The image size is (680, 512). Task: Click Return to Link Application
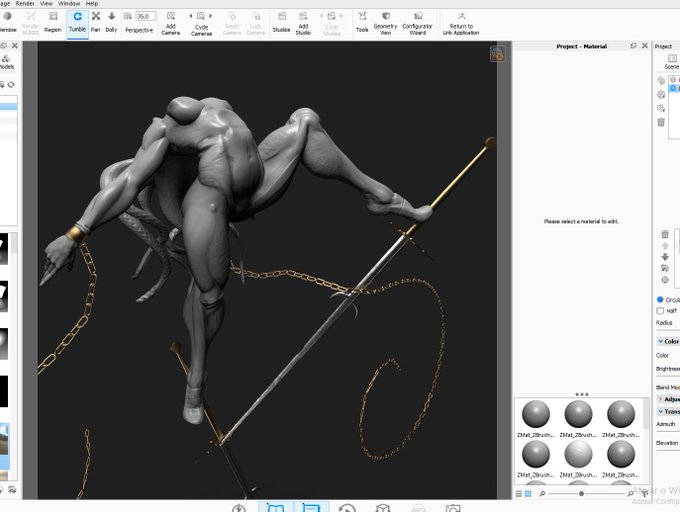click(461, 23)
